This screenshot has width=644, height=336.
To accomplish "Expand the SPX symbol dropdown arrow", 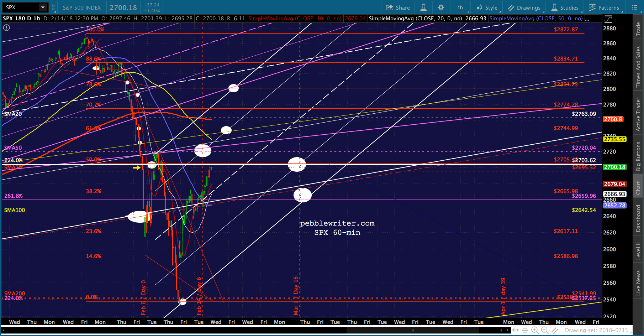I will [x=43, y=7].
